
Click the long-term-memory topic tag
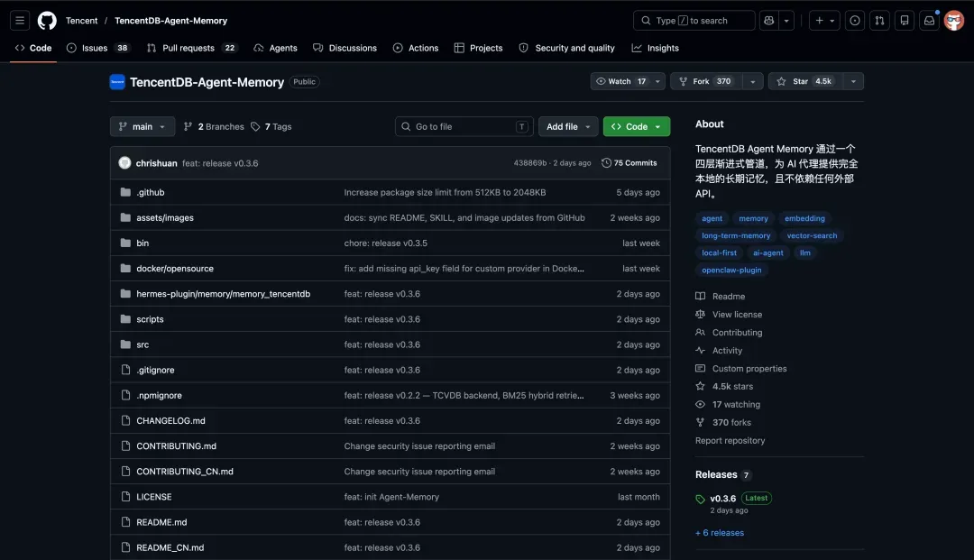point(736,236)
